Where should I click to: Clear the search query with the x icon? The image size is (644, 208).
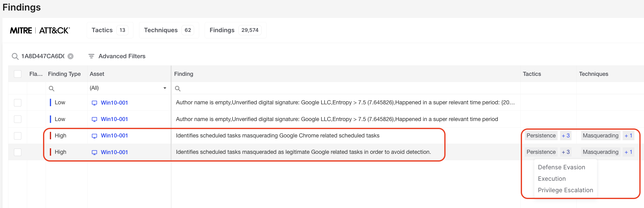pyautogui.click(x=71, y=56)
